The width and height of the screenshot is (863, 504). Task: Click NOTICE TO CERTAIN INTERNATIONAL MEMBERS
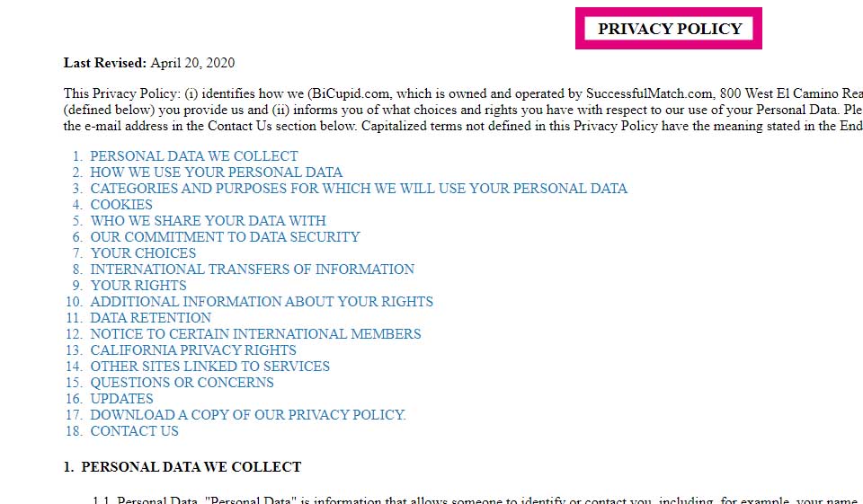(x=255, y=334)
